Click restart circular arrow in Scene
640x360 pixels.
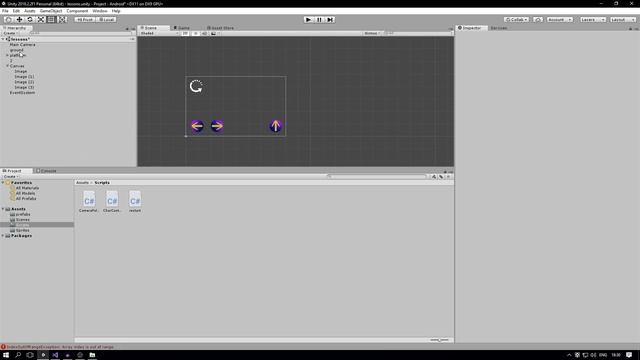196,86
